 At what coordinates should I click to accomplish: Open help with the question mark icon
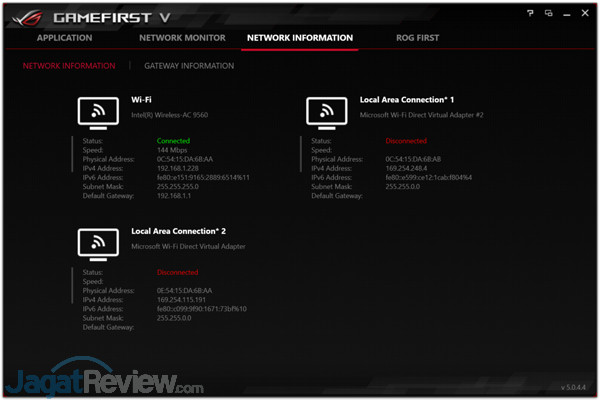(530, 13)
